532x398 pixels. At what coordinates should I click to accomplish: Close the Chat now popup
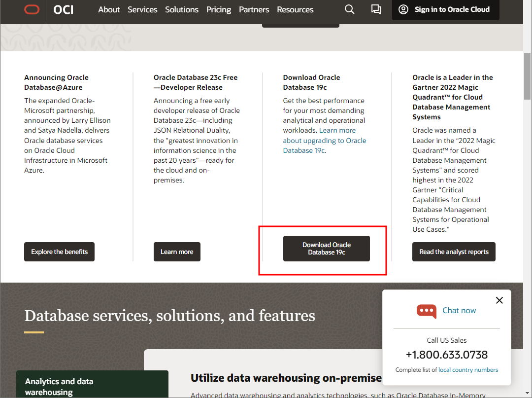click(x=499, y=300)
